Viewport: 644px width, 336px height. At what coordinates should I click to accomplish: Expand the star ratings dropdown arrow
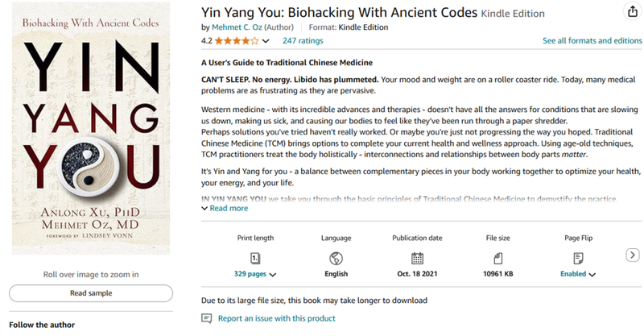coord(266,41)
